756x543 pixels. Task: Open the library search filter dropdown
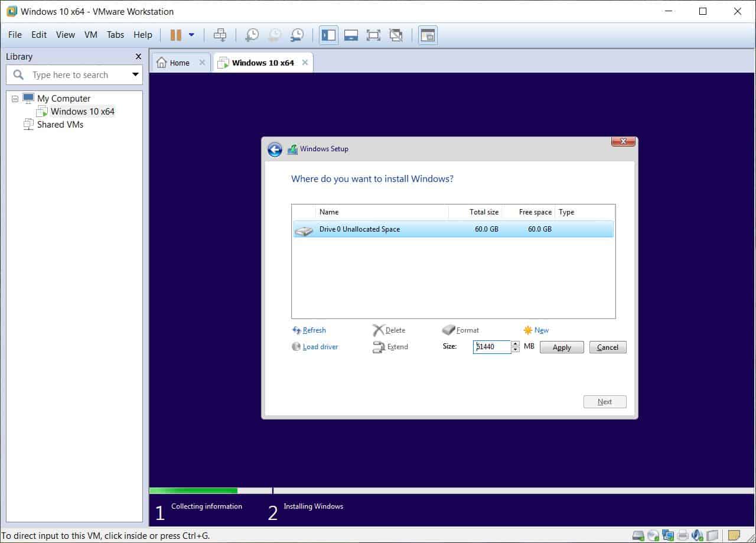(x=135, y=75)
